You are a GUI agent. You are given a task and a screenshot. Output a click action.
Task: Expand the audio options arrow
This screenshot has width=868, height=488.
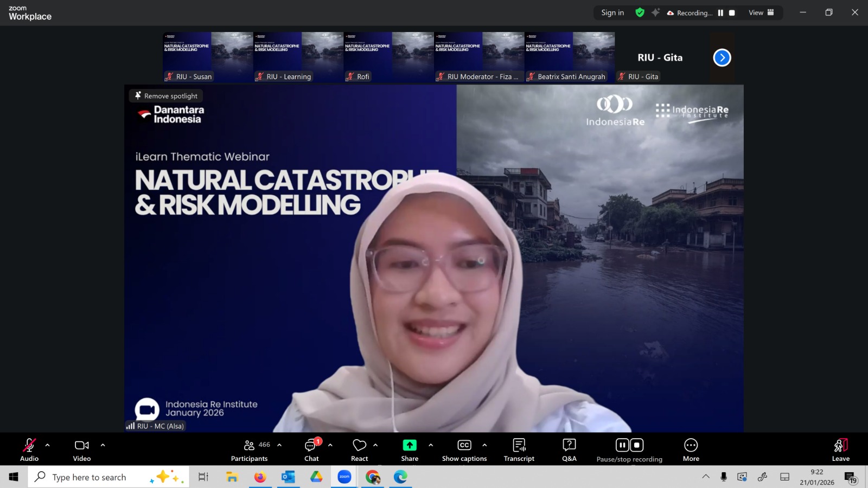(x=48, y=445)
